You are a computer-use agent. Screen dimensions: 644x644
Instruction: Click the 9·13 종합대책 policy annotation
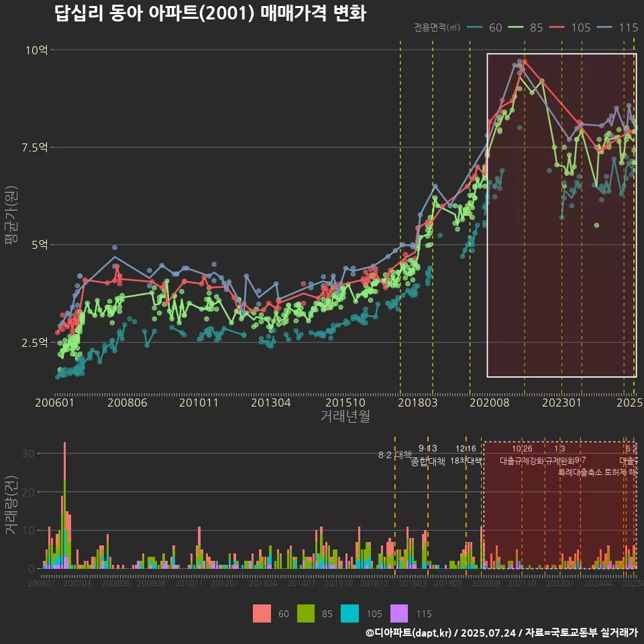pyautogui.click(x=428, y=455)
